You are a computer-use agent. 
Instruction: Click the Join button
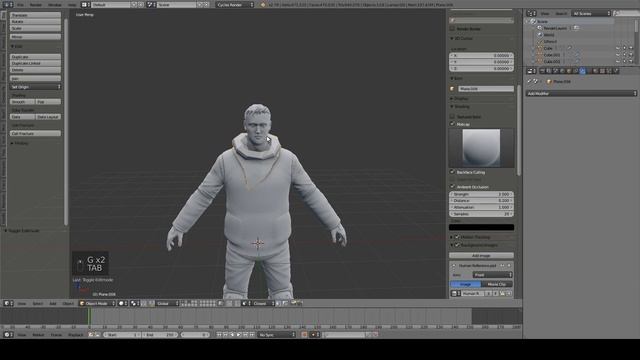click(36, 78)
